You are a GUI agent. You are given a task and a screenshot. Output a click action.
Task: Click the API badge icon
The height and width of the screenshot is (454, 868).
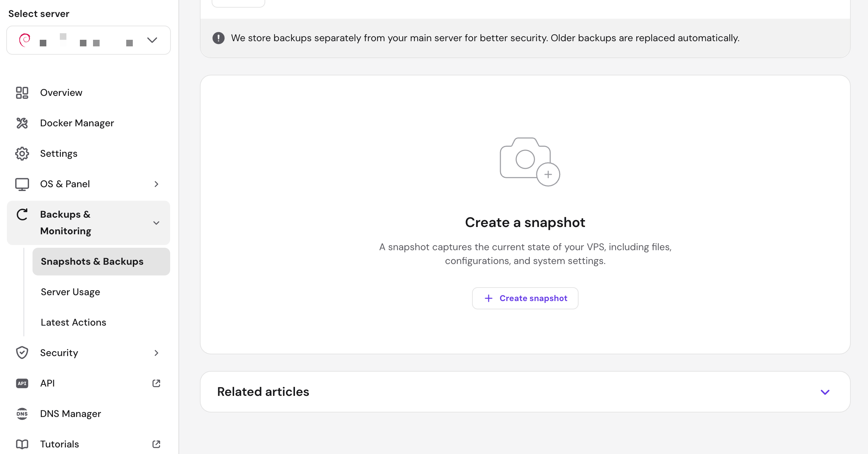22,383
